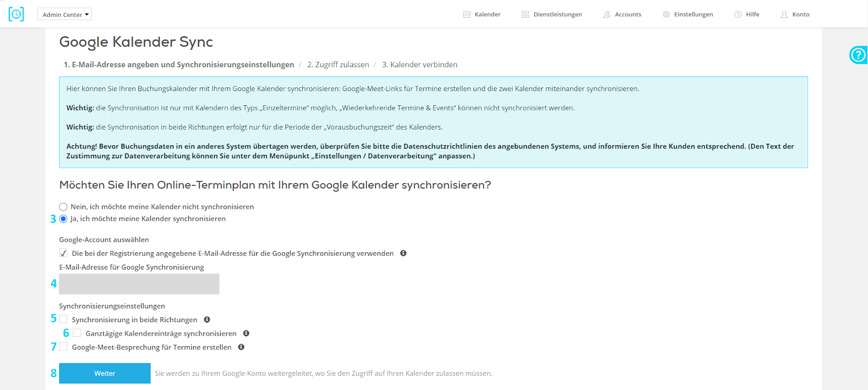Open the Konto menu
868x390 pixels.
coord(795,15)
